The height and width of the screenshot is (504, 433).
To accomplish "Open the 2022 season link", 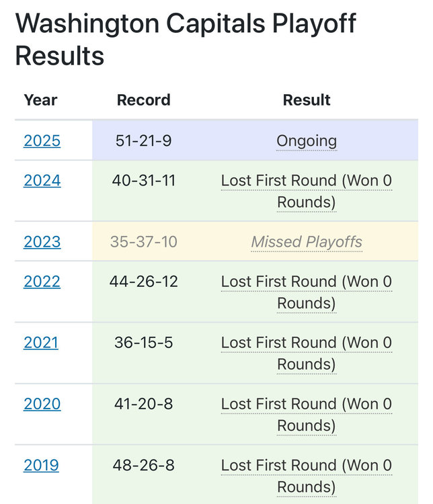I will point(42,282).
